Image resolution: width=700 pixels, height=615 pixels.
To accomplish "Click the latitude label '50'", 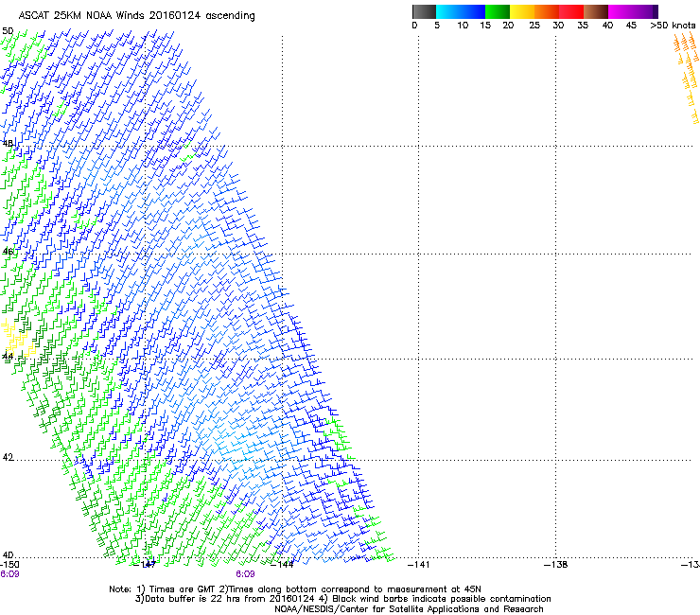I will [x=8, y=31].
